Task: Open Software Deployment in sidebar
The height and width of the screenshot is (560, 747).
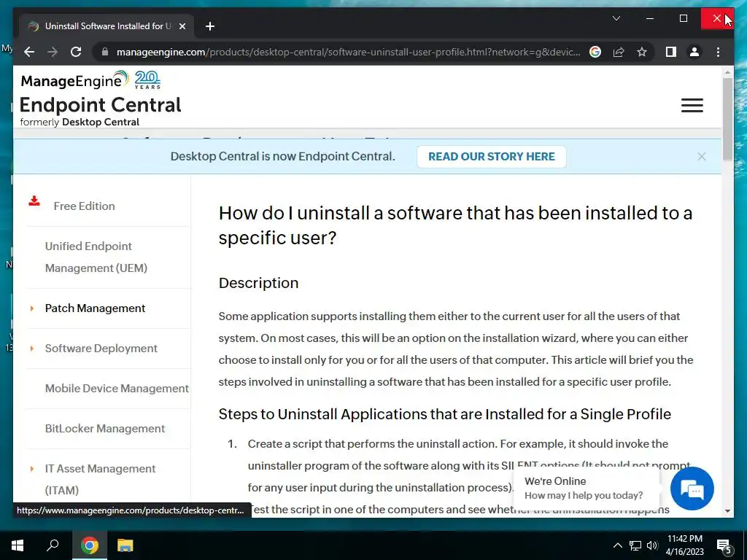Action: 101,349
